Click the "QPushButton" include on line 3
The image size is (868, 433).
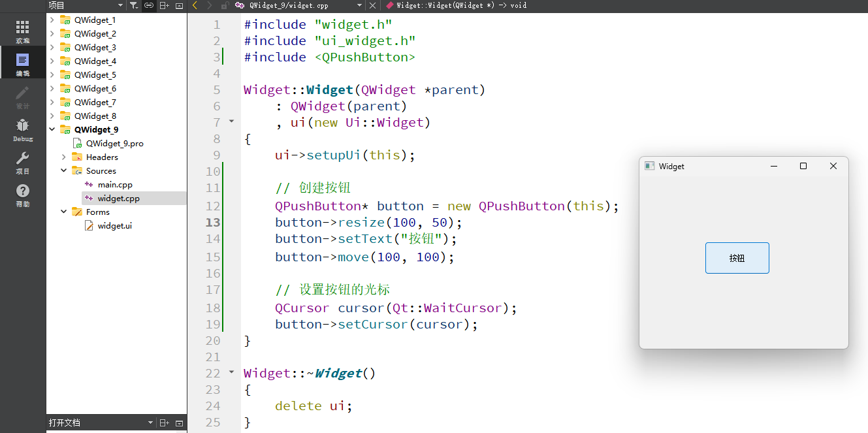365,57
